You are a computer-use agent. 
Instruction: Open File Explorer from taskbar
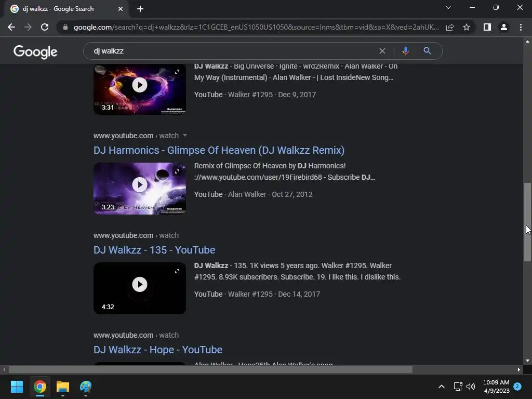pyautogui.click(x=63, y=387)
